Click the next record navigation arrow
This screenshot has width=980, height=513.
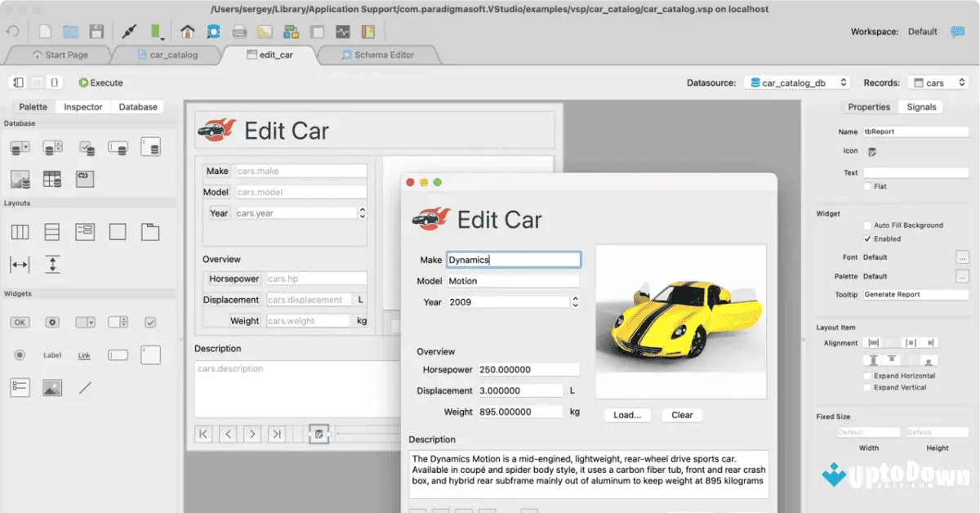click(252, 434)
